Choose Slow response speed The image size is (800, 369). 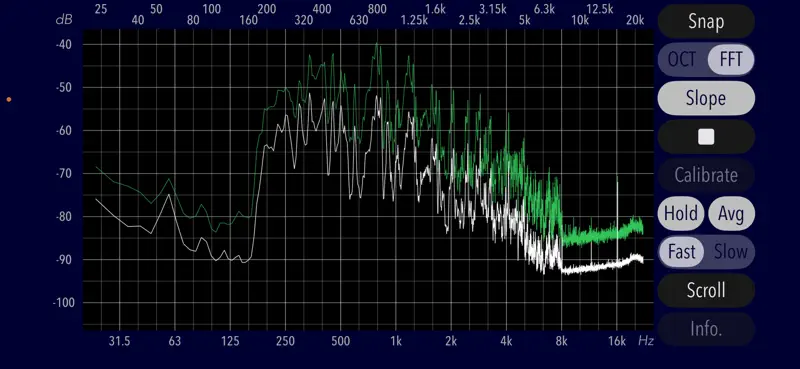click(730, 252)
